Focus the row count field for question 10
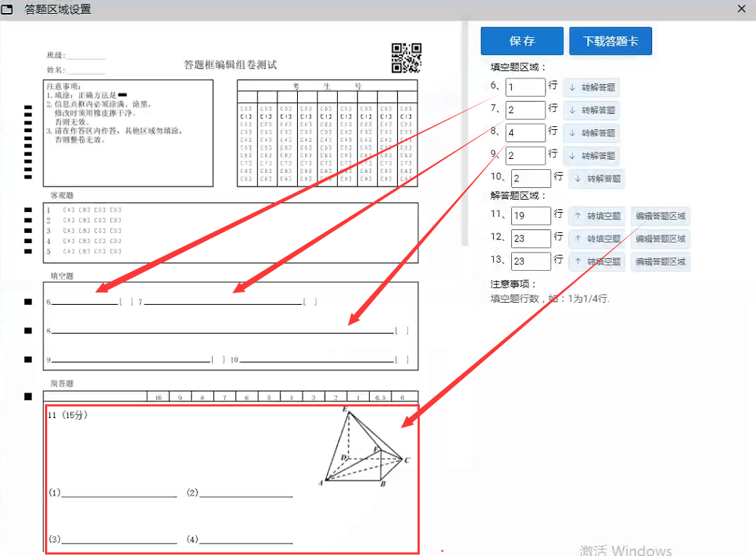756x556 pixels. [x=530, y=179]
